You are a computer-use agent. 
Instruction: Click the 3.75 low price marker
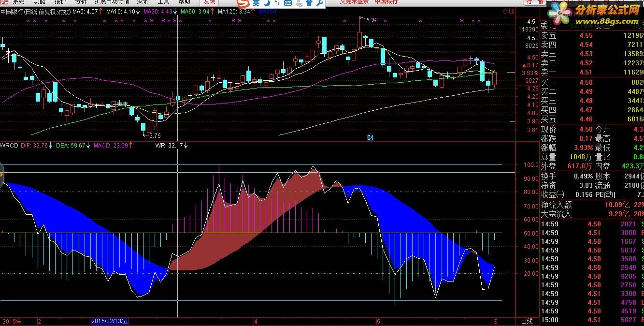(x=155, y=136)
